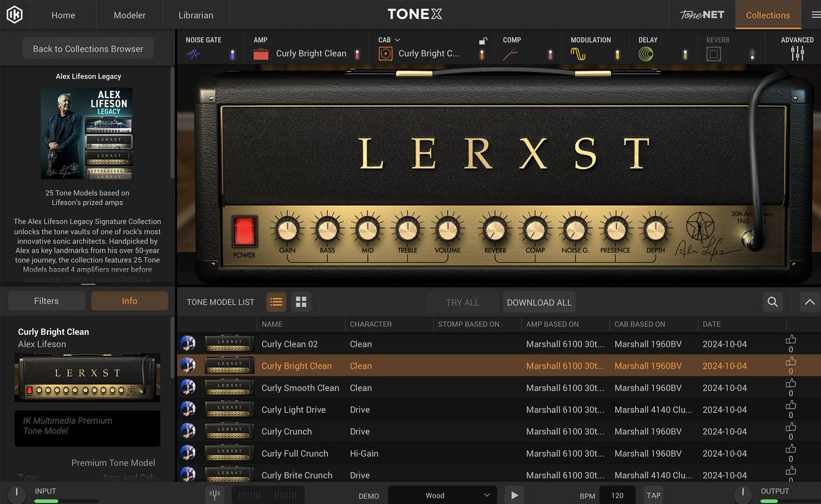The image size is (821, 504).
Task: Click the amp GAIN knob
Action: click(287, 230)
